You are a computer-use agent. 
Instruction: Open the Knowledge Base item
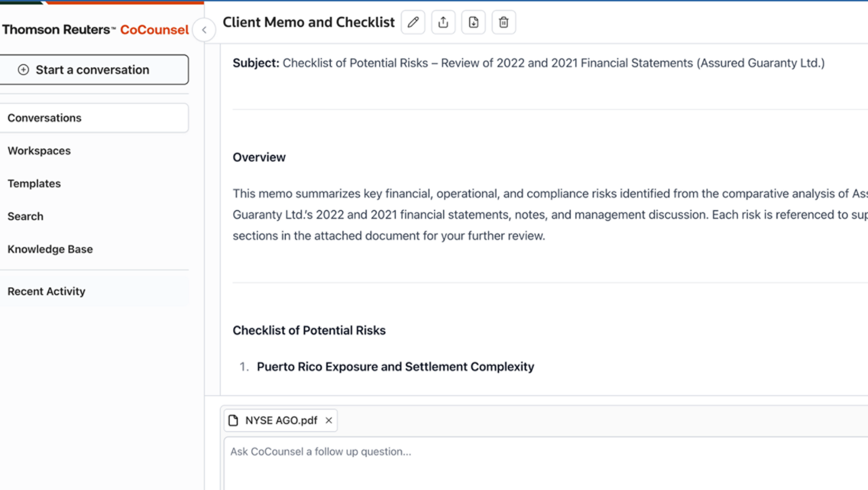click(50, 249)
